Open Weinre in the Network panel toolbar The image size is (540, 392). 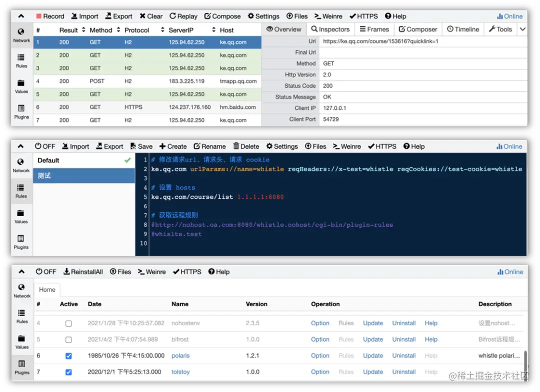click(x=328, y=16)
